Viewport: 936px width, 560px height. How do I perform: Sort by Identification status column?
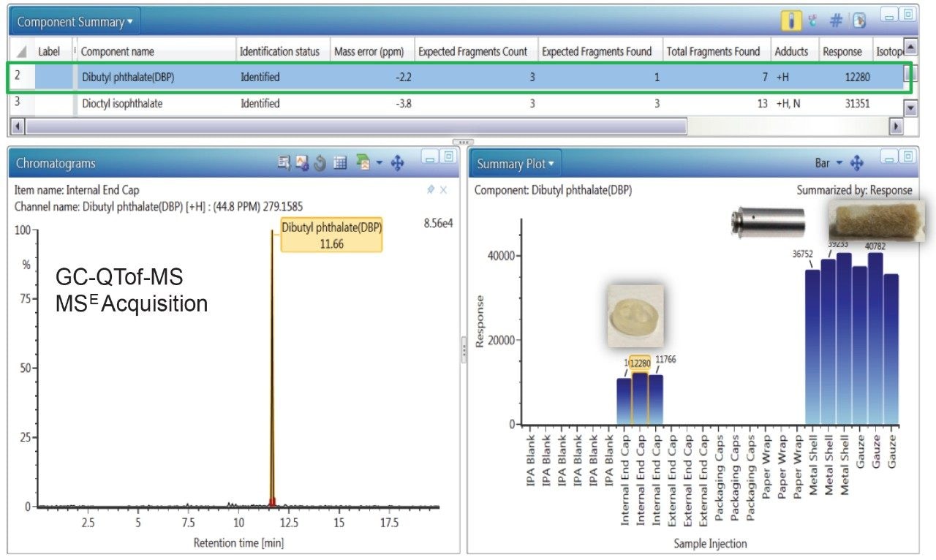[x=282, y=52]
